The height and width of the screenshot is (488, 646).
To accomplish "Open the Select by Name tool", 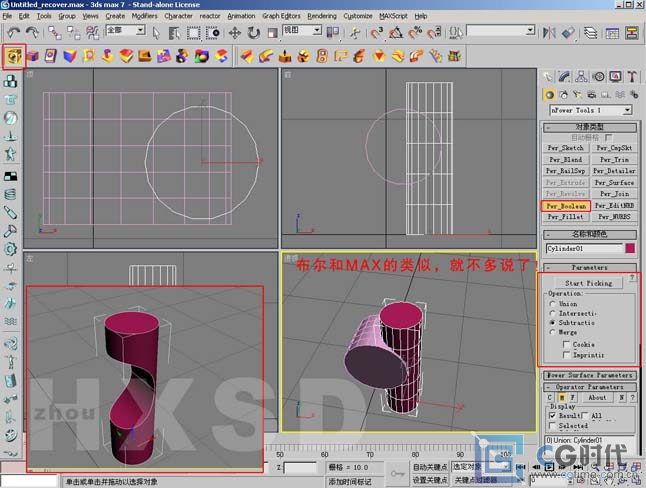I will [174, 33].
